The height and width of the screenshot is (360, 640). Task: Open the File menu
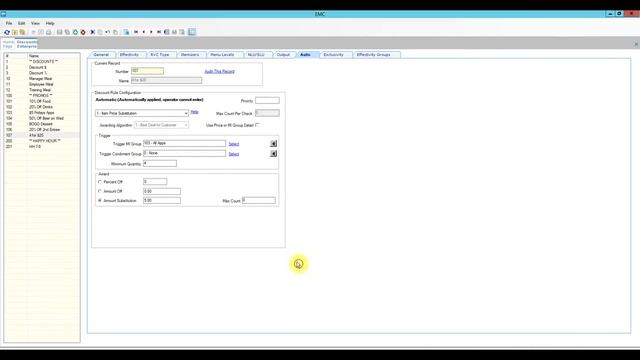(9, 23)
